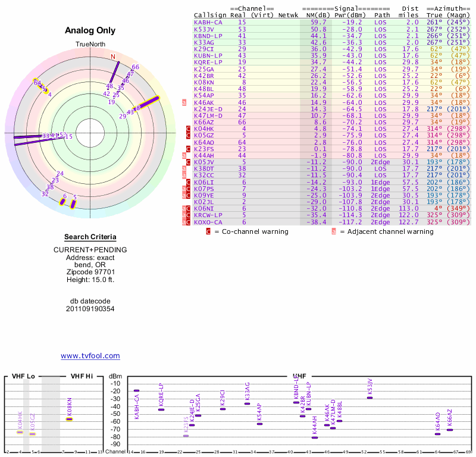This screenshot has height=457, width=476.
Task: Click the K44AH callsign in the table
Action: pos(204,155)
